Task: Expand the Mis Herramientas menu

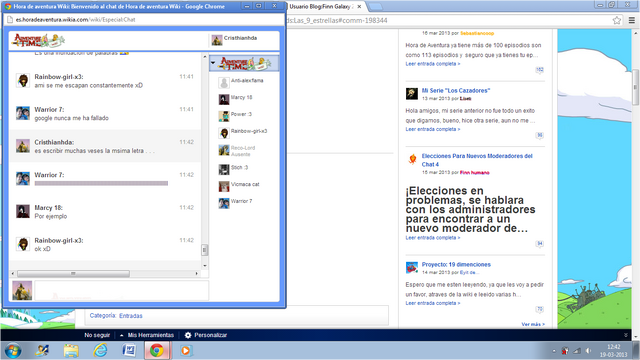Action: click(147, 335)
